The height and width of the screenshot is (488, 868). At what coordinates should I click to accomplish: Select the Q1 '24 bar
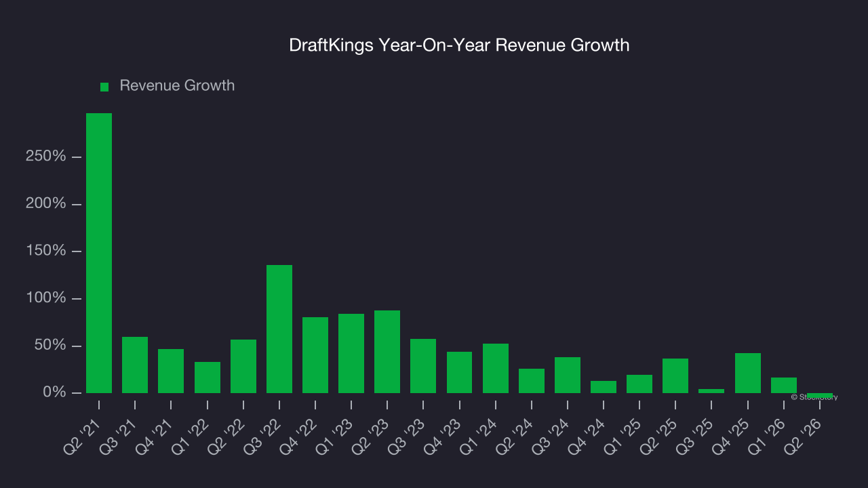tap(496, 368)
